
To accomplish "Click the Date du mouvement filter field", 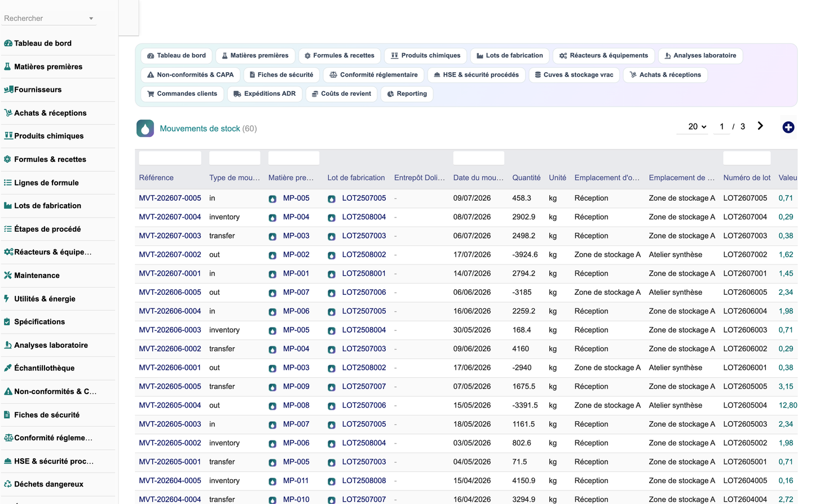I will [x=478, y=158].
